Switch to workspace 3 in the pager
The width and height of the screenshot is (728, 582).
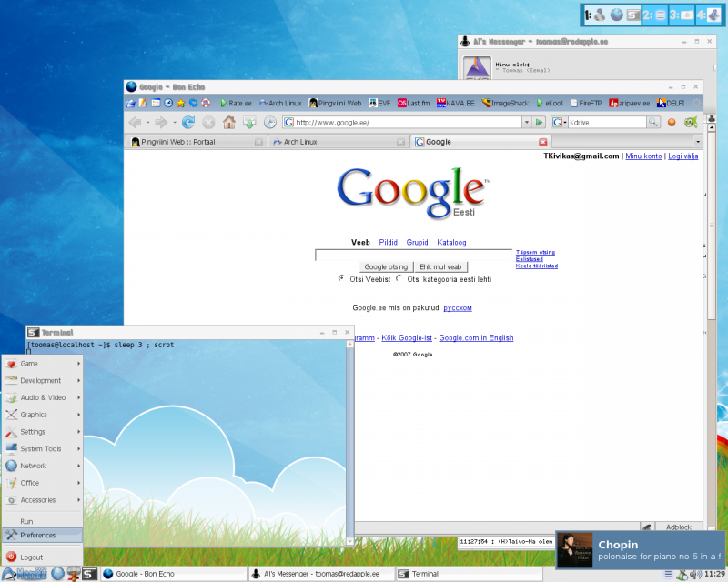[682, 15]
